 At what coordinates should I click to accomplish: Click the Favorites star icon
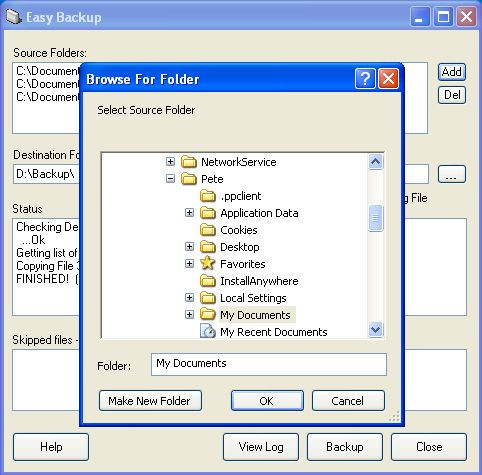(x=208, y=264)
